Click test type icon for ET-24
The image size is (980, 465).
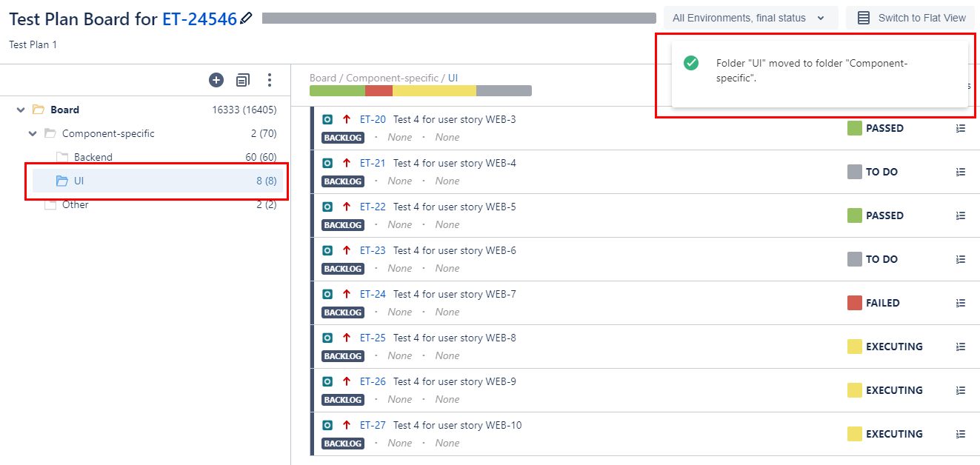tap(327, 294)
